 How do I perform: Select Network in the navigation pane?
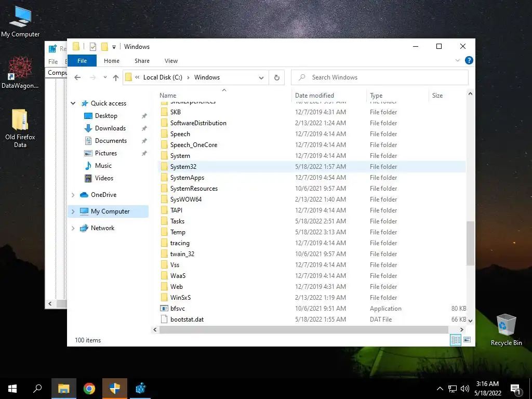point(102,228)
